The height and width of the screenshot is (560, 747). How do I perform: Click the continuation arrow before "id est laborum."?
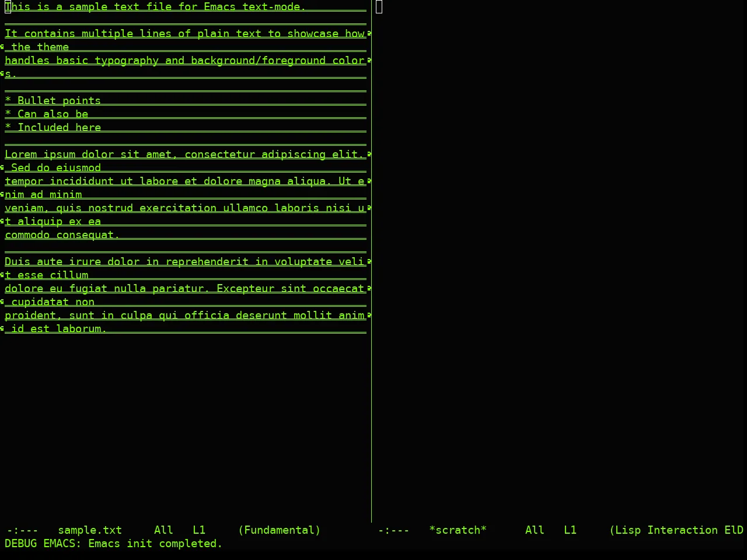pos(2,328)
